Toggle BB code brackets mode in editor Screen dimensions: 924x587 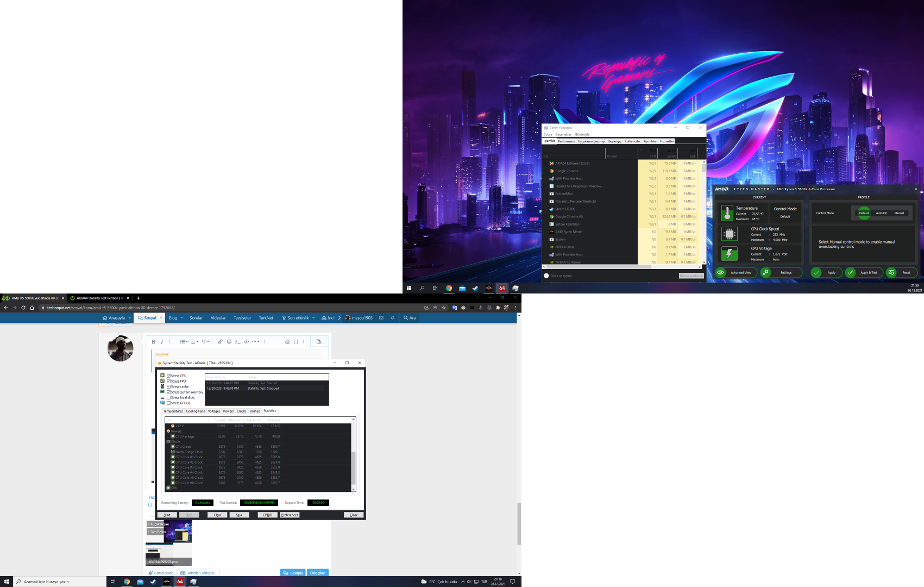pos(296,342)
